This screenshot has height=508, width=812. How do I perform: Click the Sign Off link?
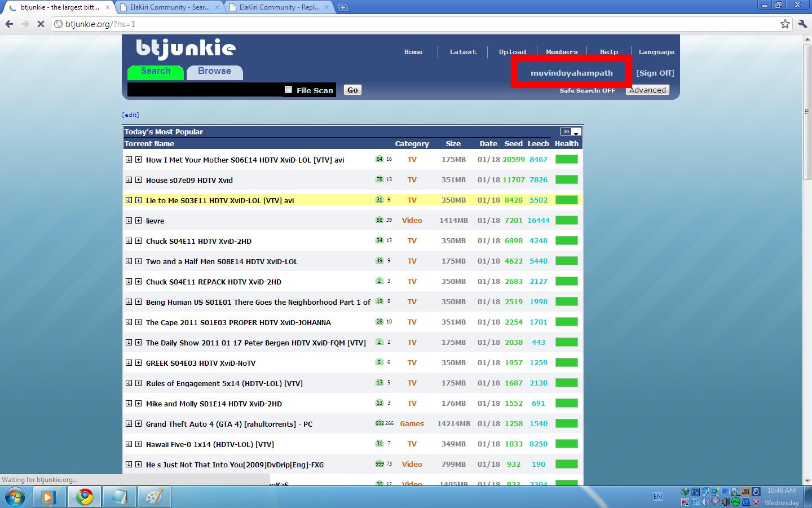(655, 73)
